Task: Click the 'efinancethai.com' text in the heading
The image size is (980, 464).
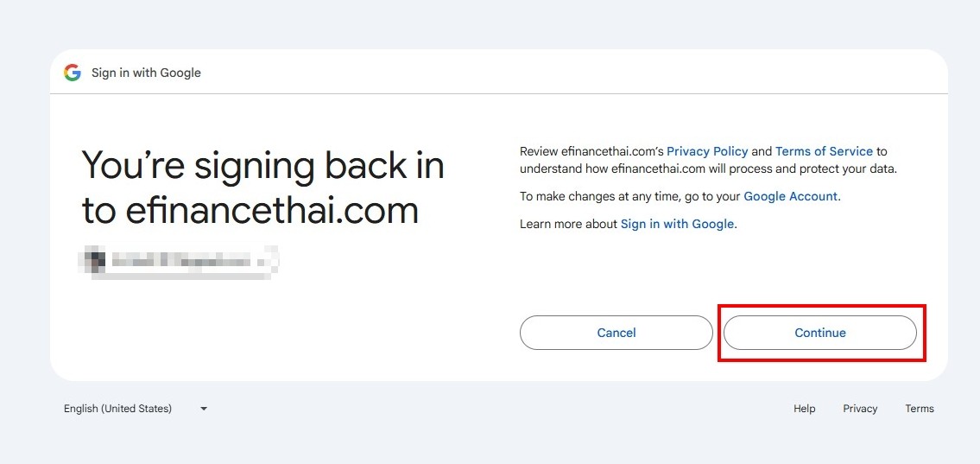Action: [272, 212]
